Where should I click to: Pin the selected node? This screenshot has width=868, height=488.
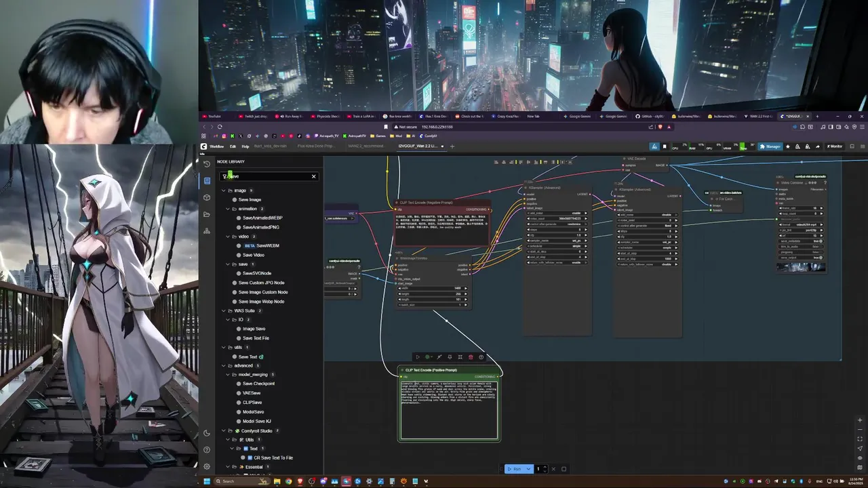[449, 357]
